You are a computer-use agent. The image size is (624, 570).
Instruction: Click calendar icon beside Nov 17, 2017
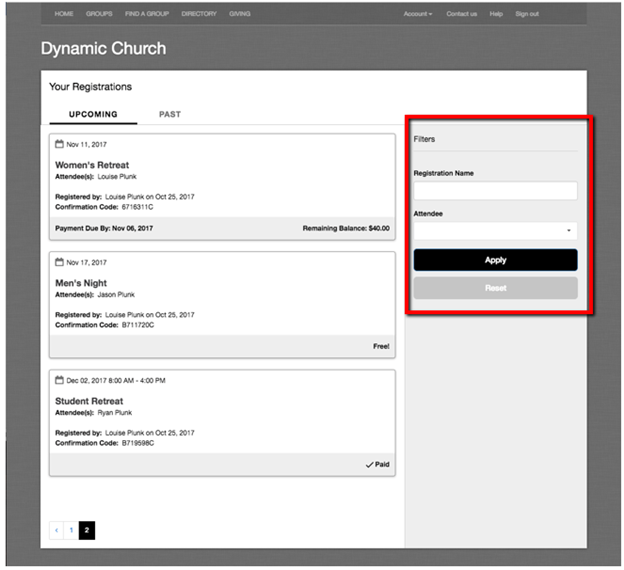(59, 262)
